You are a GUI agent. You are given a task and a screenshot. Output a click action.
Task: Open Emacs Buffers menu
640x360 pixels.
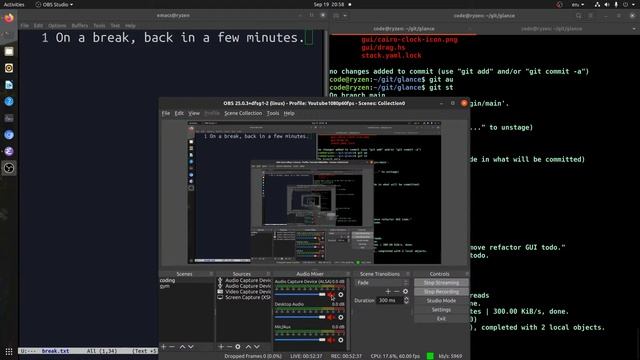[80, 25]
